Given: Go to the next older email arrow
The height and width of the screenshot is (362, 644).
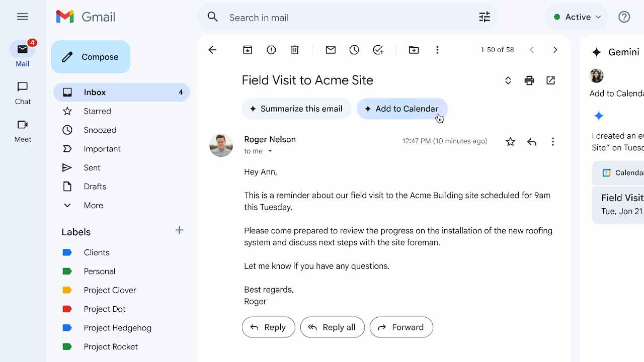Looking at the screenshot, I should 555,50.
